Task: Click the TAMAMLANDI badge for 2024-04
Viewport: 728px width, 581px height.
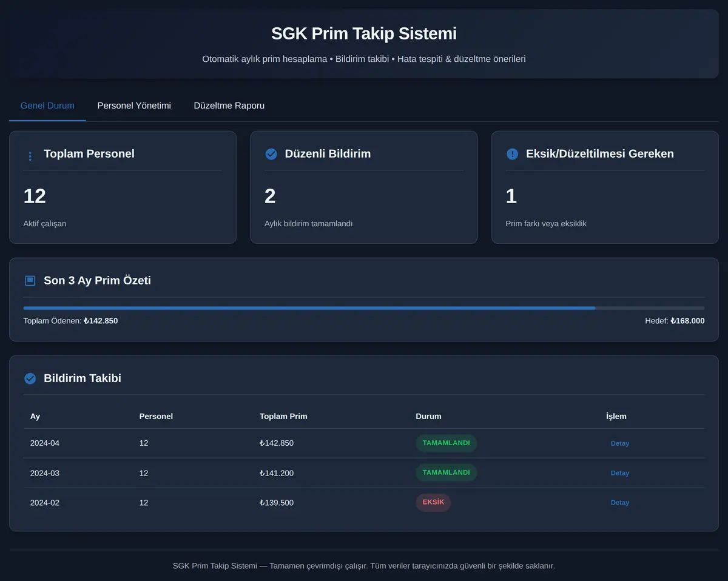Action: click(x=446, y=443)
